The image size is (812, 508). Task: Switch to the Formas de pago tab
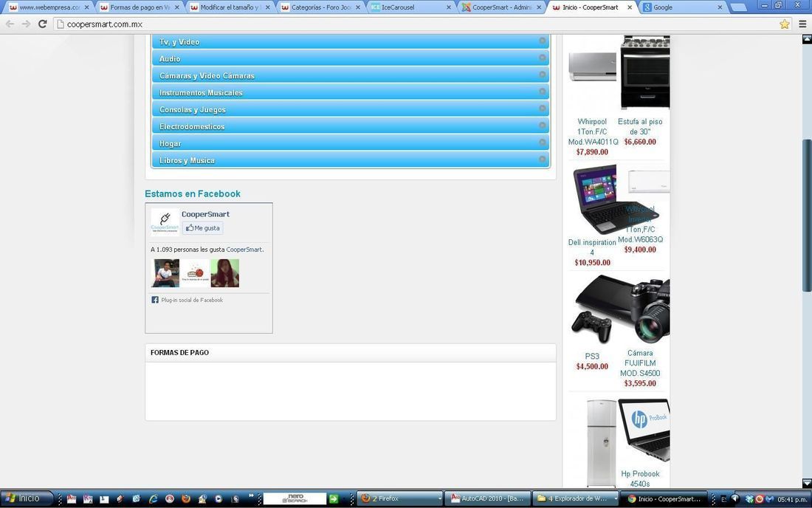(140, 7)
